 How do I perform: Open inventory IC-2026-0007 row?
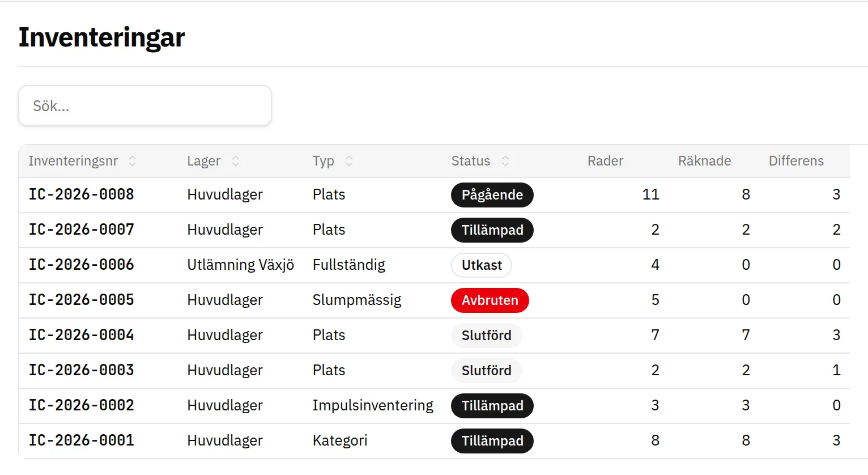coord(434,230)
